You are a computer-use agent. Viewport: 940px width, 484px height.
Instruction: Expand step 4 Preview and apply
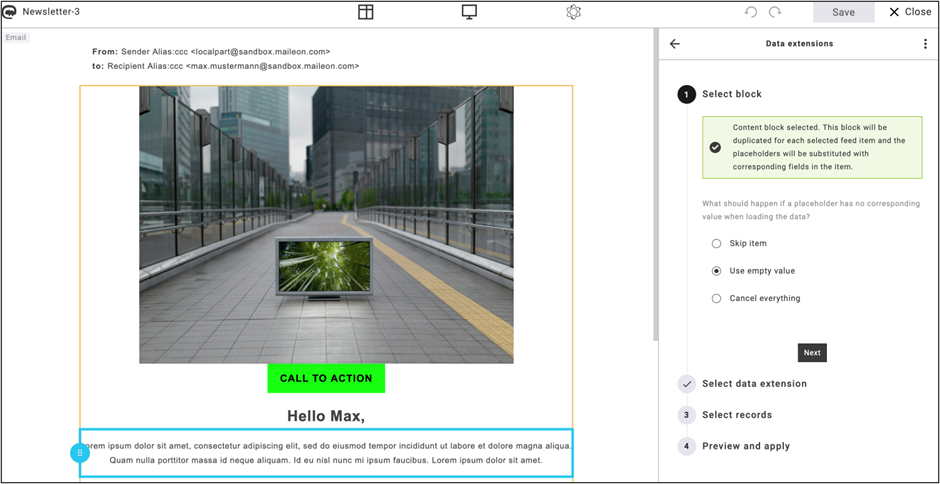(734, 446)
